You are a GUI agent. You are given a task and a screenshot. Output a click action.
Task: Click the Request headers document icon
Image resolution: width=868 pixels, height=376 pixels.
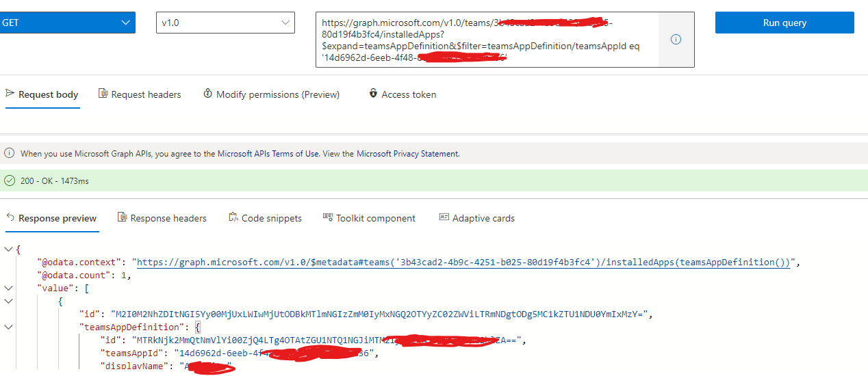103,94
